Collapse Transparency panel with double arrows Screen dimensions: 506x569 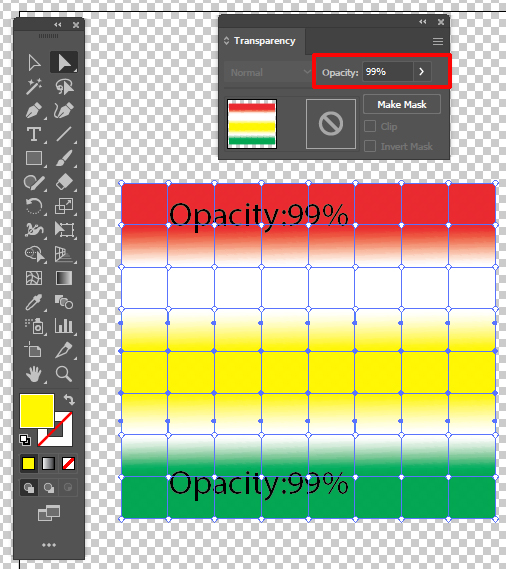pyautogui.click(x=423, y=22)
